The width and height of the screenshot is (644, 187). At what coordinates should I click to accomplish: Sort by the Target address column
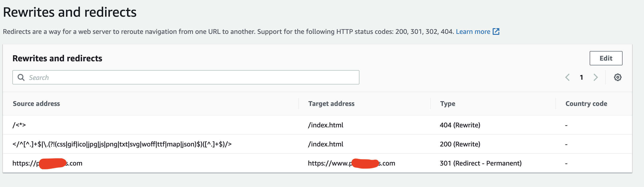click(332, 103)
